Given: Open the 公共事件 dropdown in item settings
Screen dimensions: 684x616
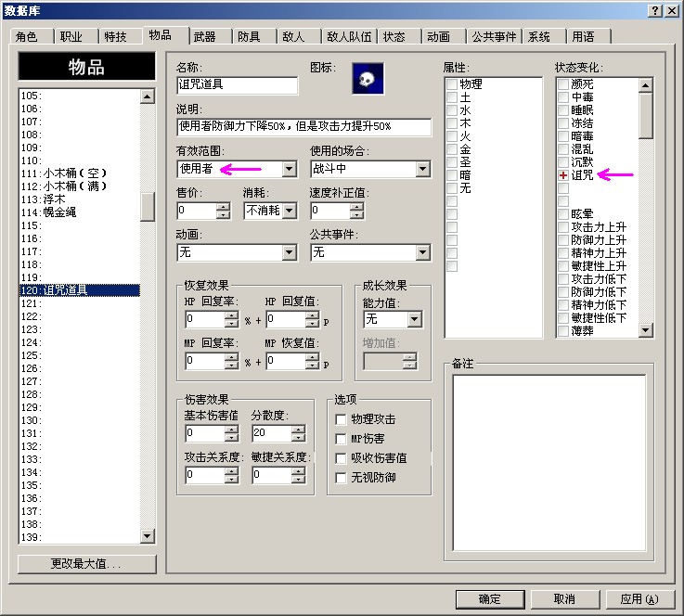Looking at the screenshot, I should tap(422, 252).
